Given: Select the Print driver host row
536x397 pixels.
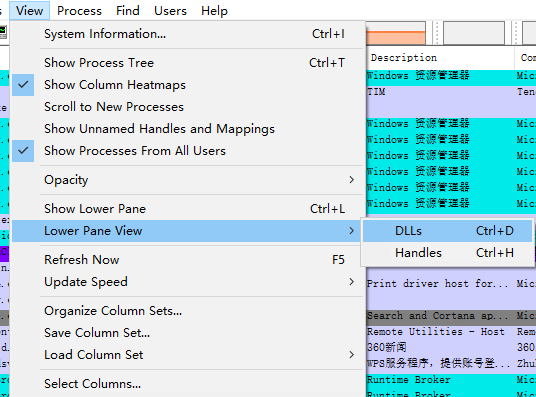Looking at the screenshot, I should coord(451,283).
